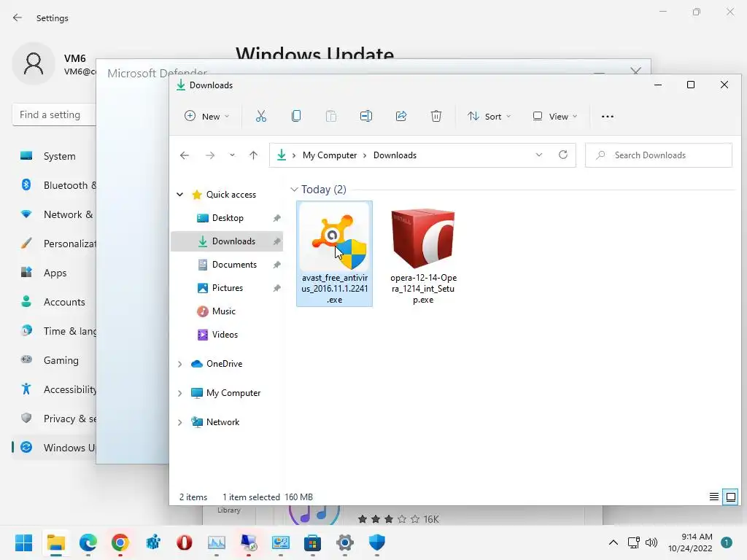This screenshot has height=560, width=747.
Task: Open the clock showing 9:14 AM
Action: pyautogui.click(x=690, y=542)
